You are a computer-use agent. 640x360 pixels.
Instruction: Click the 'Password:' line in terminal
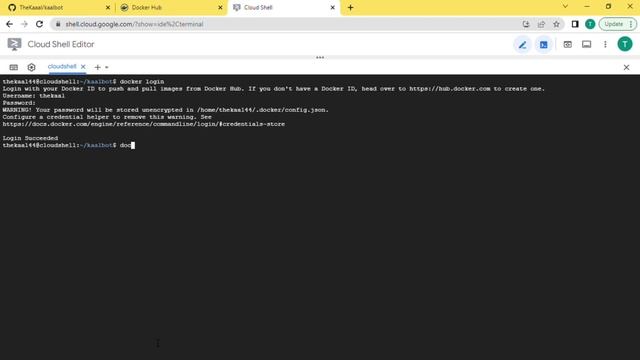tap(19, 103)
